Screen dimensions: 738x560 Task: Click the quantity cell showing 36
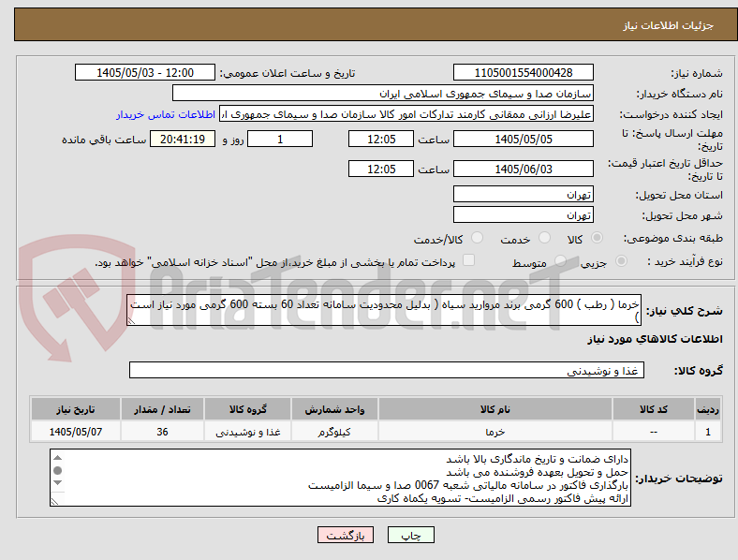click(x=162, y=432)
